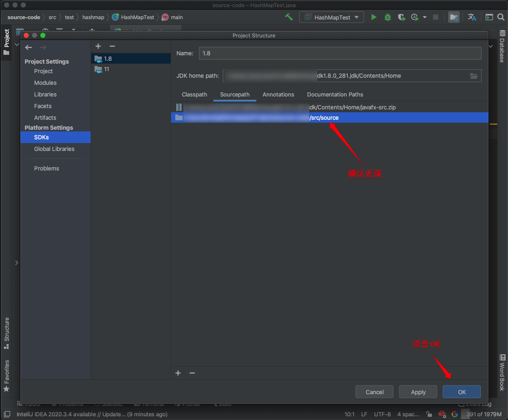Expand the collapsed left panel chevron
Viewport: 508px width, 420px height.
(17, 263)
